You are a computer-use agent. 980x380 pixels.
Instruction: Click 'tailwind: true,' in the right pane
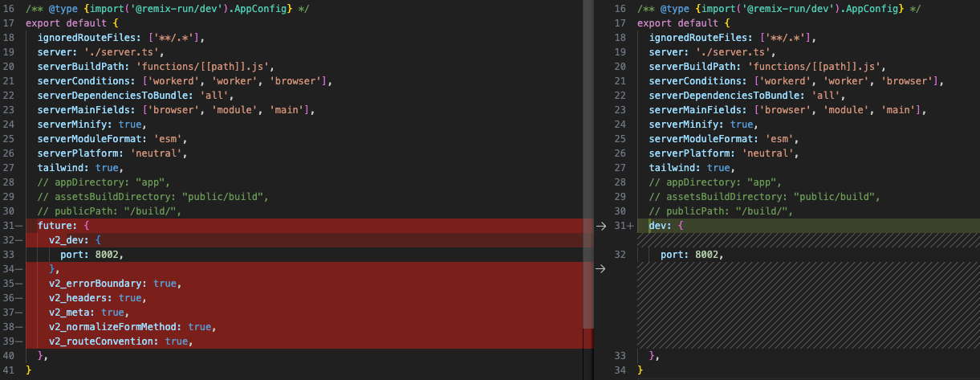692,168
